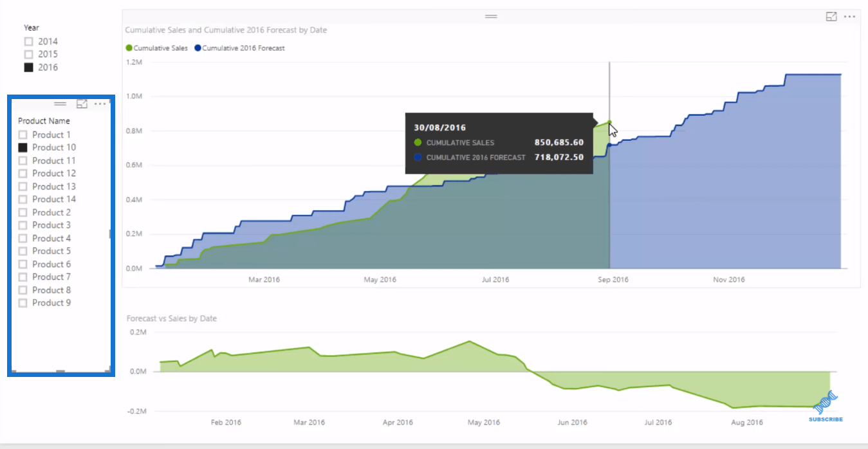
Task: Click the Cumulative Sales legend marker
Action: [129, 48]
